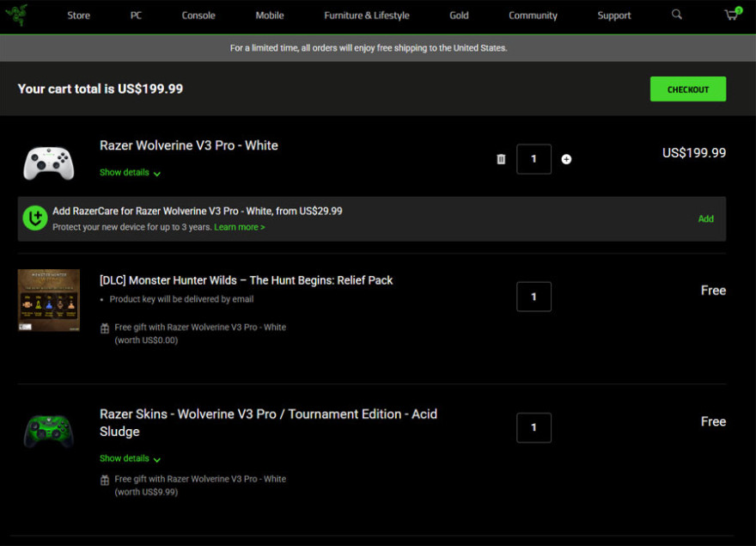Screen dimensions: 756x546
Task: Click the quantity box for Wolverine V3 Pro
Action: click(533, 159)
